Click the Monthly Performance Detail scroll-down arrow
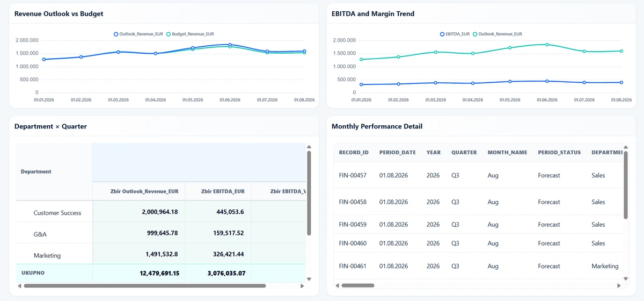 click(626, 279)
